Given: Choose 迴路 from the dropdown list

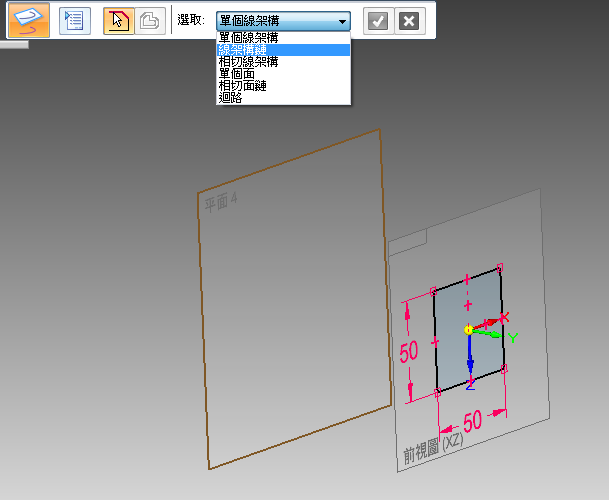Looking at the screenshot, I should pyautogui.click(x=284, y=98).
